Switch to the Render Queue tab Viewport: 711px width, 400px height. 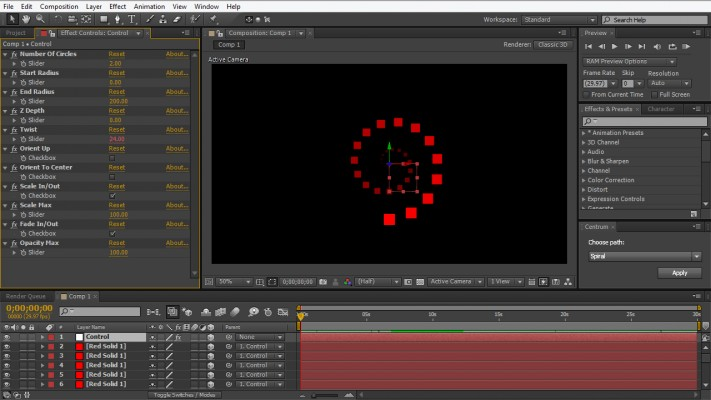point(25,297)
